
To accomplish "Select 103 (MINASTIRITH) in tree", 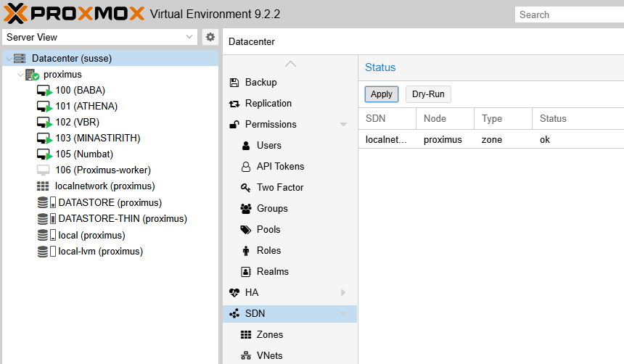I will click(x=98, y=138).
